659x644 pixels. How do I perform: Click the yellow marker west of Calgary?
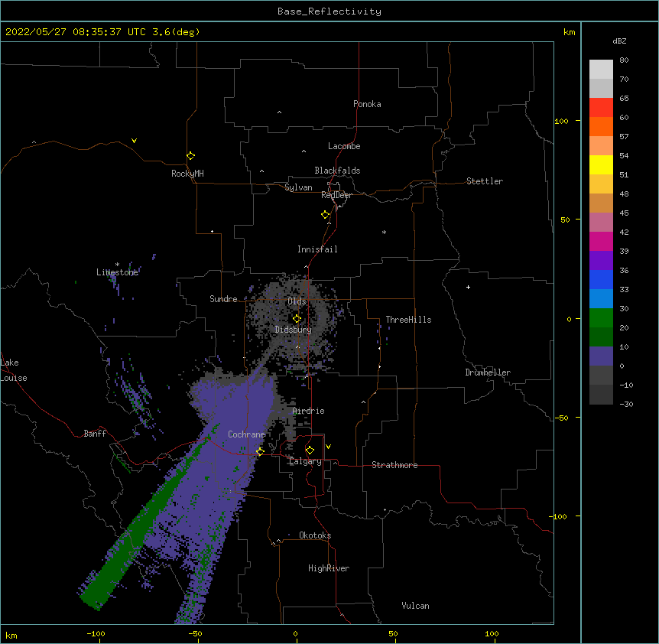click(x=260, y=451)
